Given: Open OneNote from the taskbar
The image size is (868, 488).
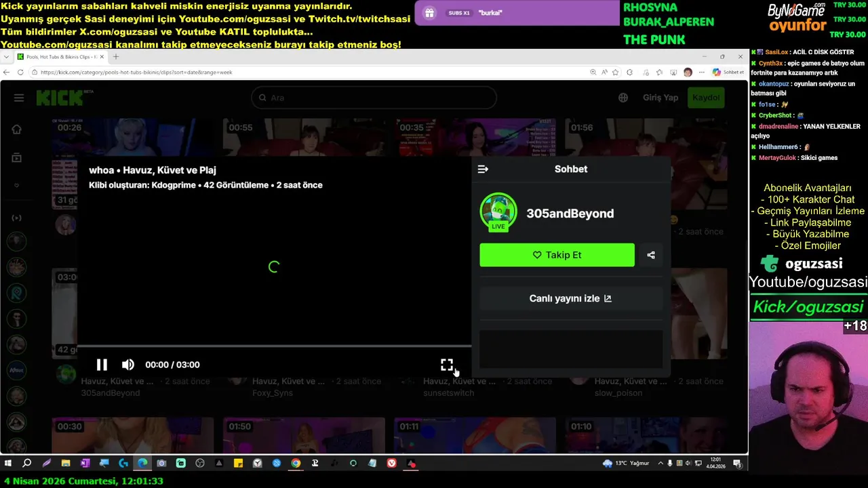Looking at the screenshot, I should (x=85, y=464).
